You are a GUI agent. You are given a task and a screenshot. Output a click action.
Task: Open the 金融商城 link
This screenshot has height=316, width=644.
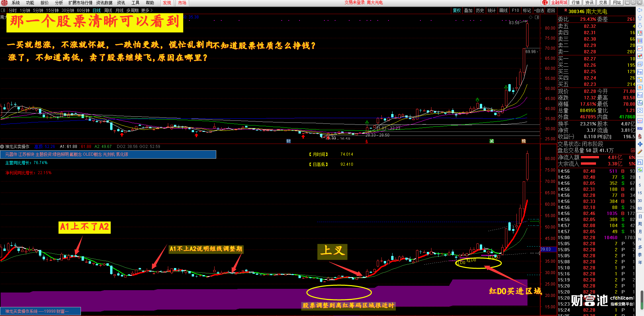click(559, 3)
